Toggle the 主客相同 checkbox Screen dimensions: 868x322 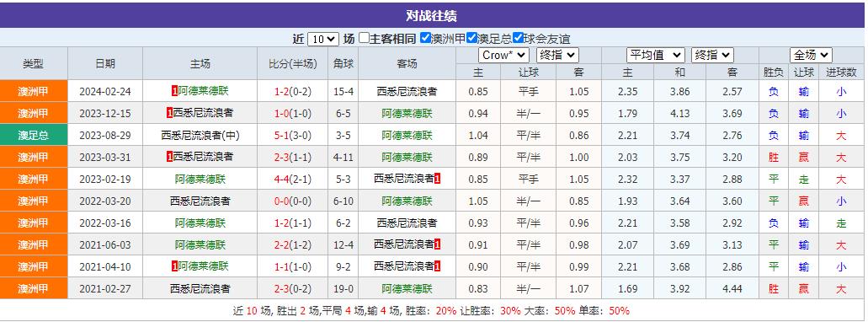pyautogui.click(x=364, y=38)
